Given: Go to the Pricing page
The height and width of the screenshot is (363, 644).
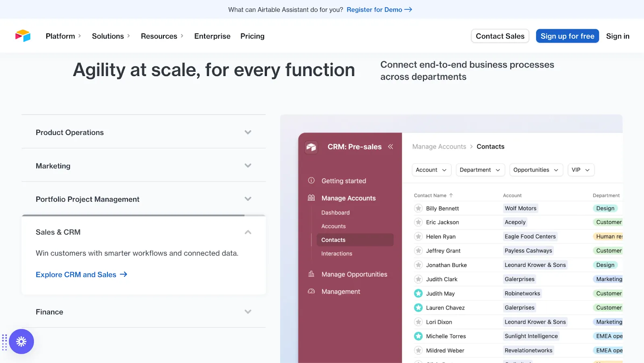Looking at the screenshot, I should tap(252, 36).
